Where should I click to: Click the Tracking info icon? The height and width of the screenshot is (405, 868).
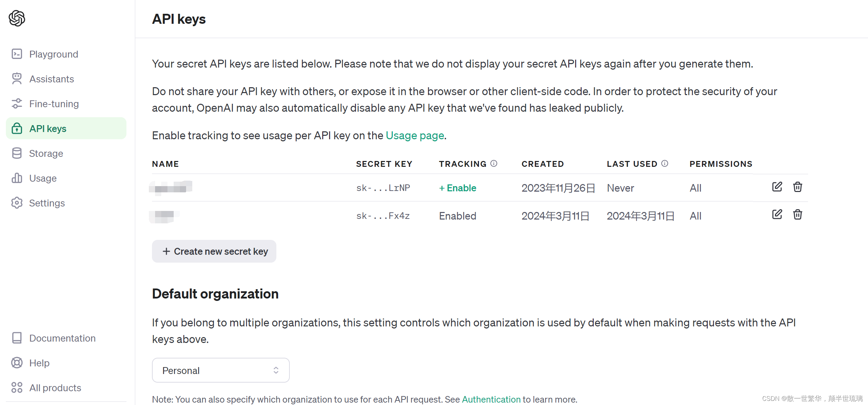(494, 163)
